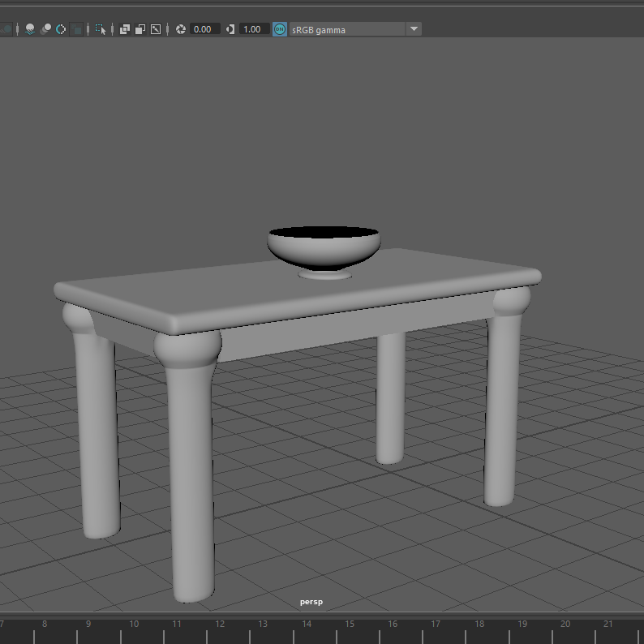This screenshot has height=644, width=644.
Task: Enable X-Ray shading icon
Action: point(125,29)
